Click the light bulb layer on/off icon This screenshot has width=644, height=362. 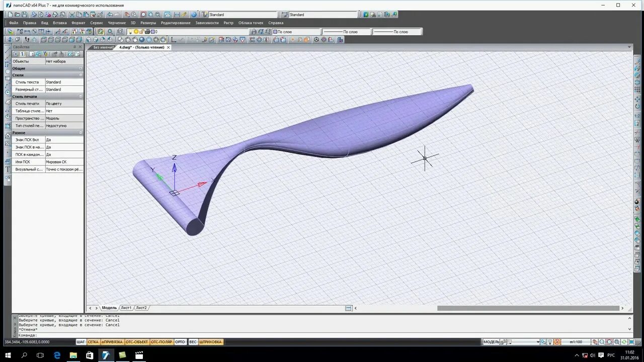point(130,32)
